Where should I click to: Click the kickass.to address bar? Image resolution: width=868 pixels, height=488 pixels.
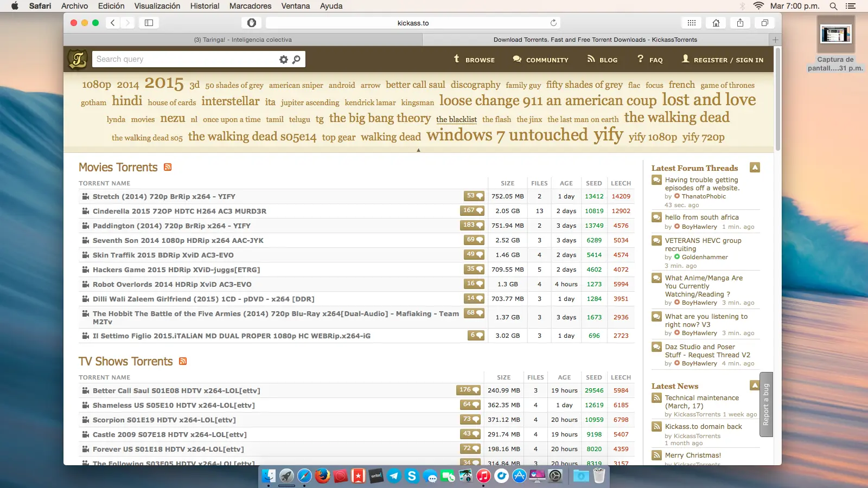coord(413,23)
